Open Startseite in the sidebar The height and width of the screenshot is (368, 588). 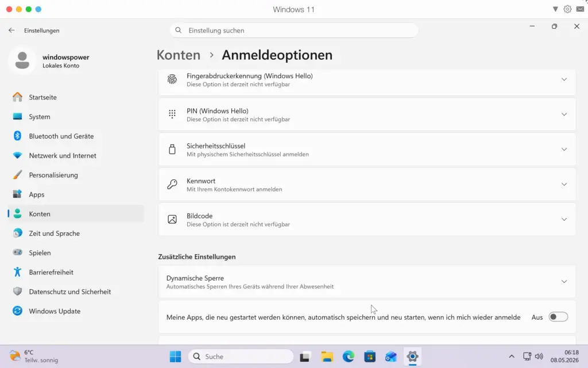pyautogui.click(x=76, y=97)
